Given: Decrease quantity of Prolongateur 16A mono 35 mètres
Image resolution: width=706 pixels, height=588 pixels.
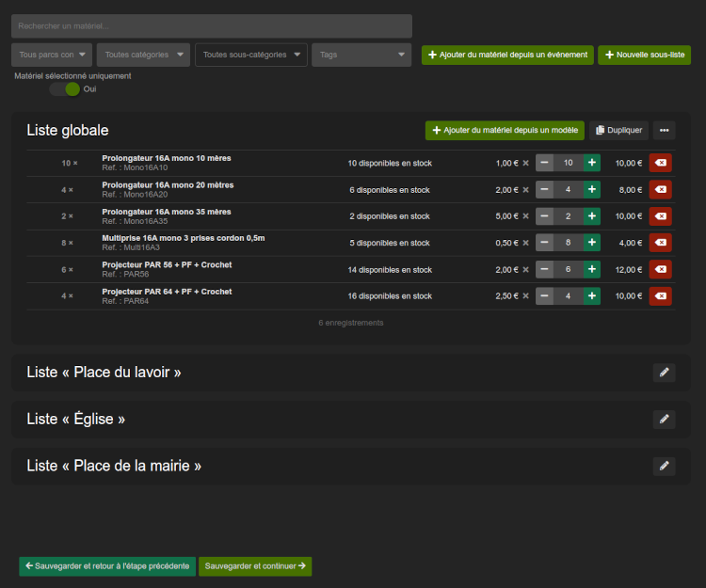Looking at the screenshot, I should pyautogui.click(x=545, y=216).
